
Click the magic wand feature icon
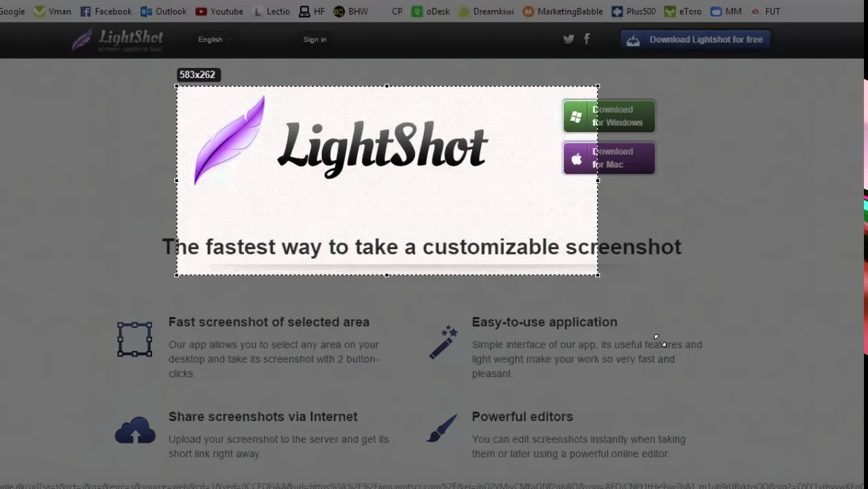tap(444, 342)
